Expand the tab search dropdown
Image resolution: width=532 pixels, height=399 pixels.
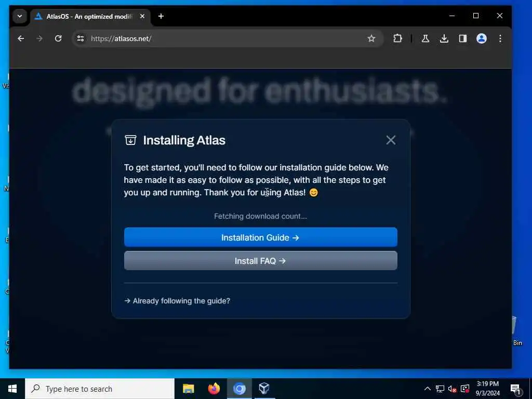pyautogui.click(x=20, y=16)
